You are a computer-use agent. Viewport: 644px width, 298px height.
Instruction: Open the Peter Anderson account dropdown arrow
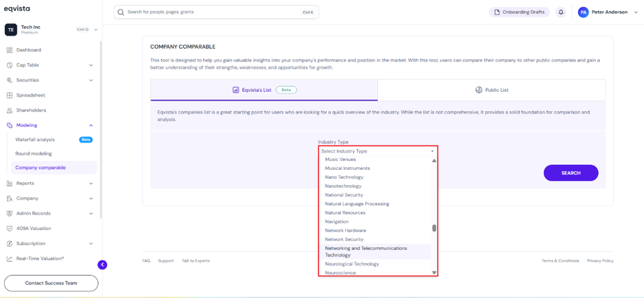636,12
